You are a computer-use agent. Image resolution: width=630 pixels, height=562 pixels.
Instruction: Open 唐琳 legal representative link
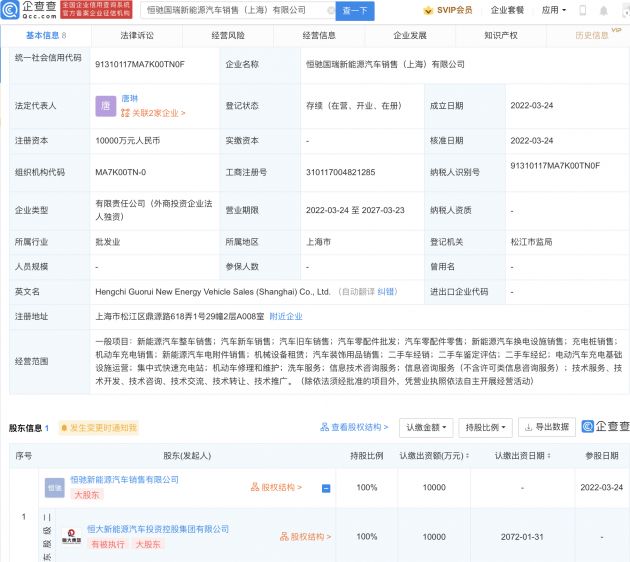[129, 99]
